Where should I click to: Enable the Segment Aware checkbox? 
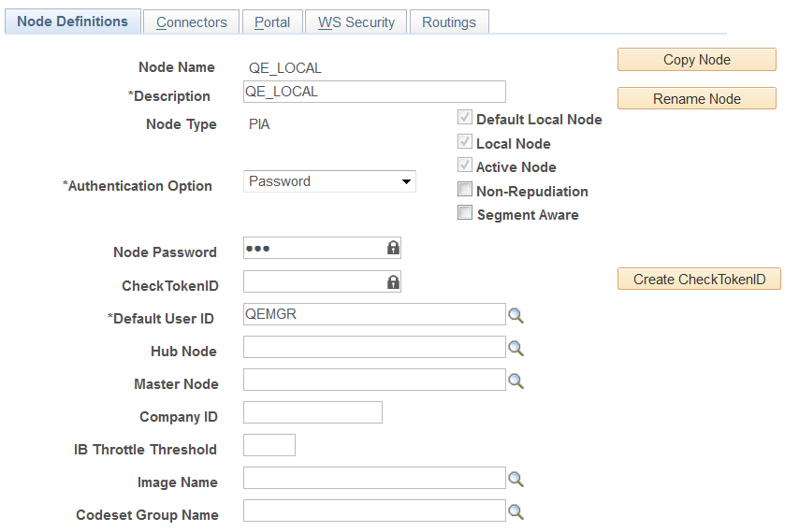tap(465, 212)
